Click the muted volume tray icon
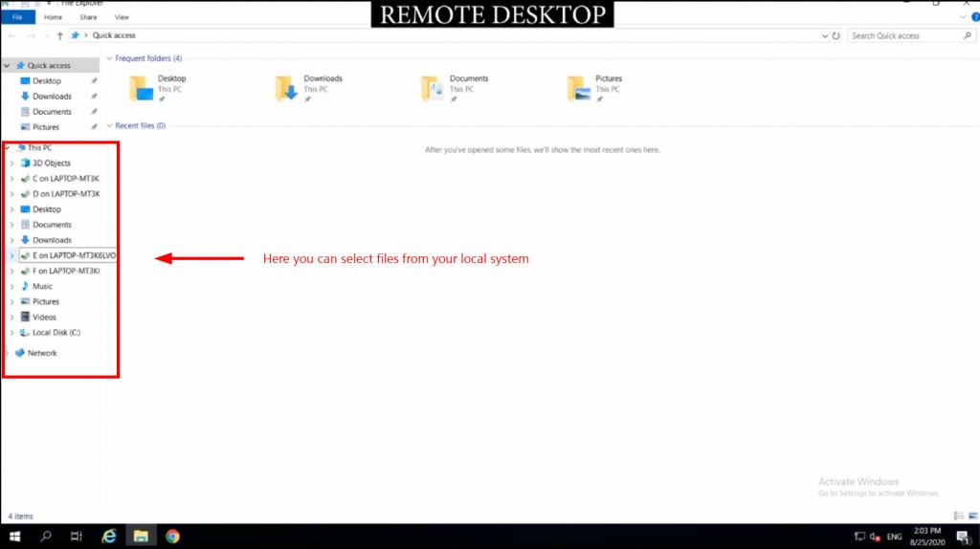This screenshot has height=549, width=980. click(875, 537)
